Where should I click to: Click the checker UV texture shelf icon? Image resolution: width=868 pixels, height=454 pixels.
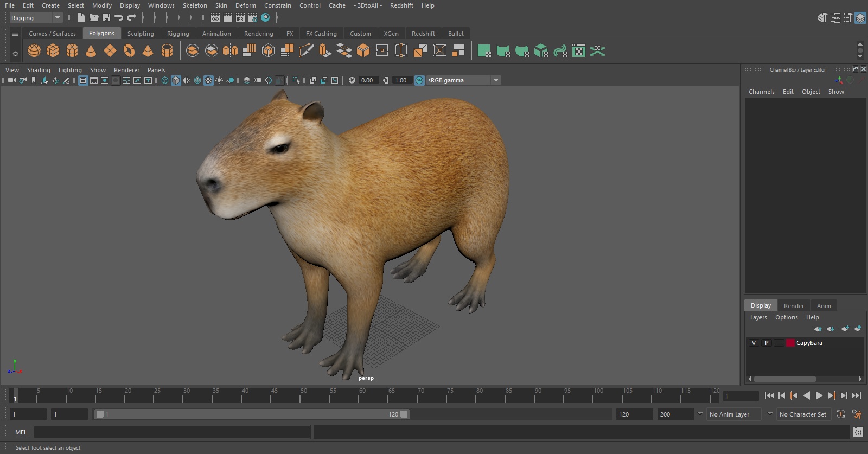579,51
